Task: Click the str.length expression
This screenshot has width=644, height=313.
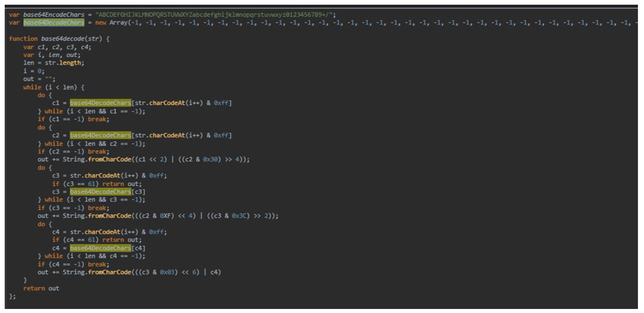Action: coord(64,63)
